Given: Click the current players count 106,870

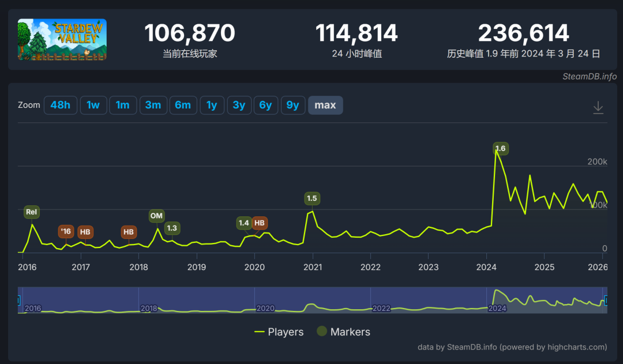Looking at the screenshot, I should coord(190,32).
